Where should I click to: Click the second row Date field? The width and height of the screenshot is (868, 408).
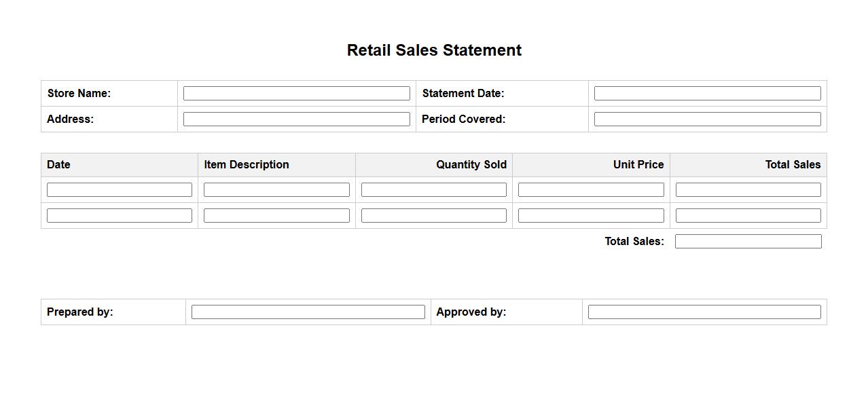click(120, 216)
